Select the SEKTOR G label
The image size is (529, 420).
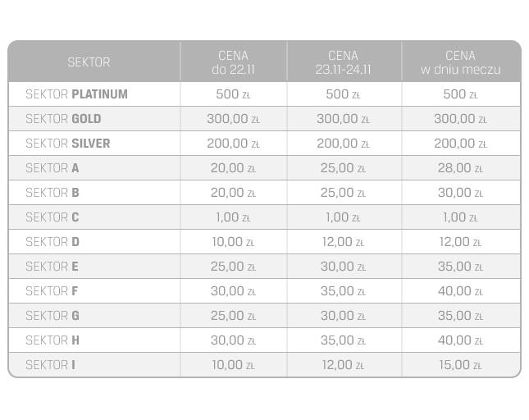pyautogui.click(x=52, y=316)
